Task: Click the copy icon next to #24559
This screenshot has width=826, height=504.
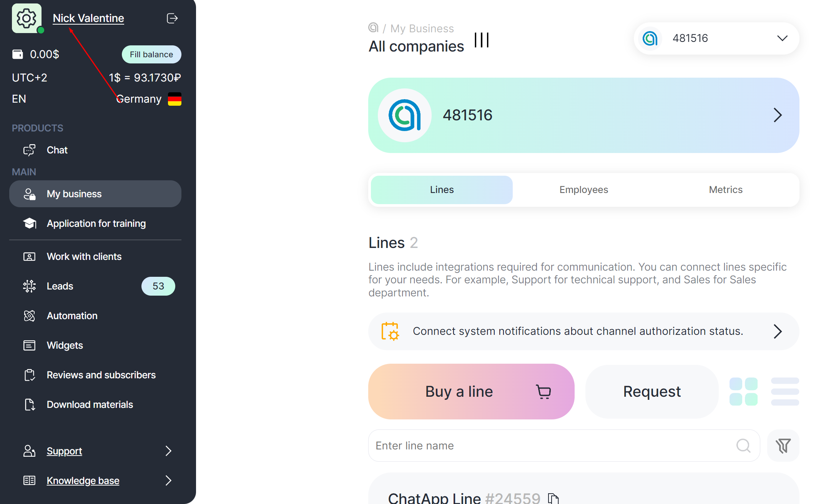Action: (x=553, y=498)
